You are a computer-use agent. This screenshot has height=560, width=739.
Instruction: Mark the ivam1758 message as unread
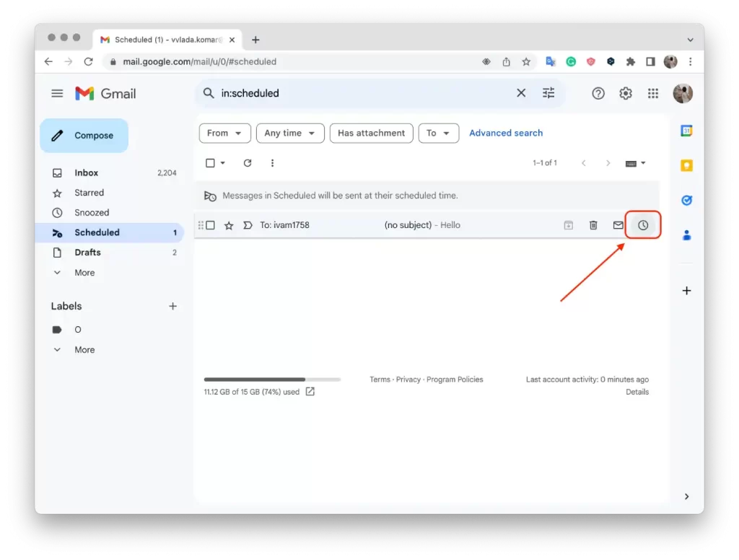point(618,225)
